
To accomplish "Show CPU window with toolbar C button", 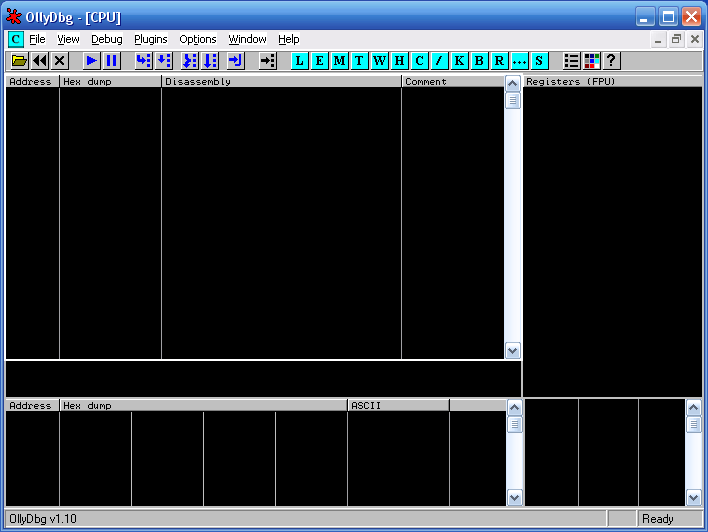I will pos(419,61).
